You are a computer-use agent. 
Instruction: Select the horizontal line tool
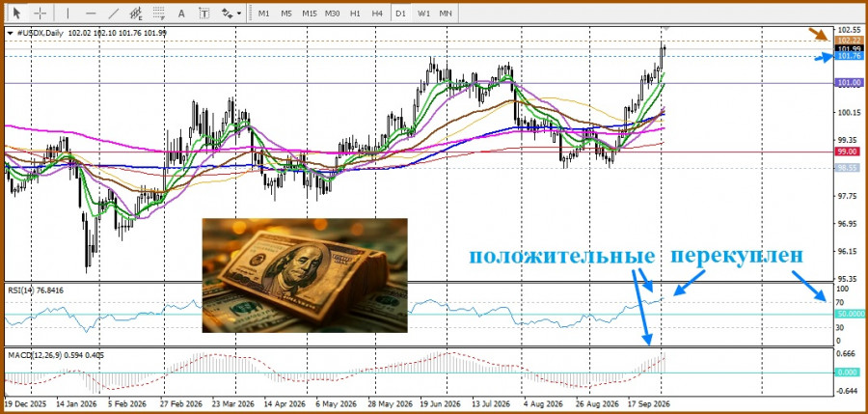(x=92, y=13)
